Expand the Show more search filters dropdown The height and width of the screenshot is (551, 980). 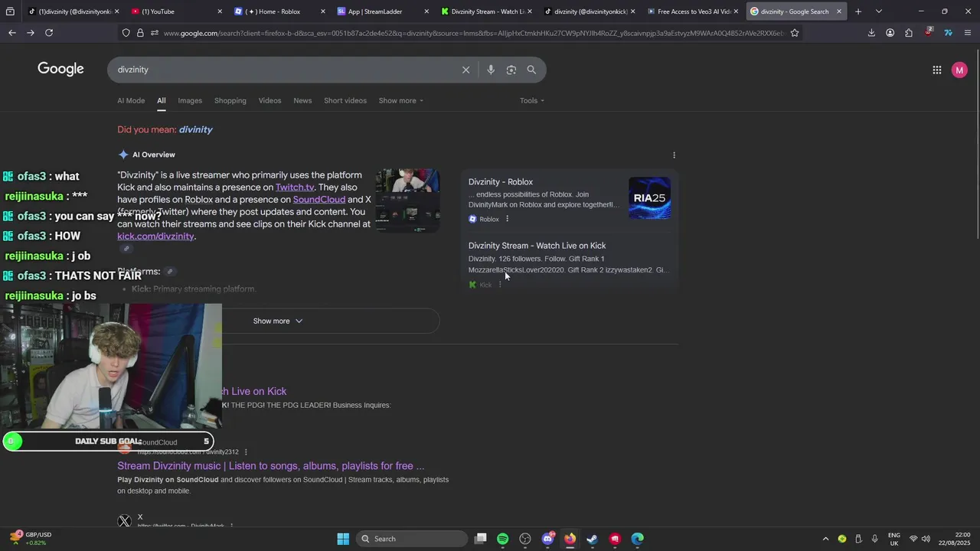[400, 100]
